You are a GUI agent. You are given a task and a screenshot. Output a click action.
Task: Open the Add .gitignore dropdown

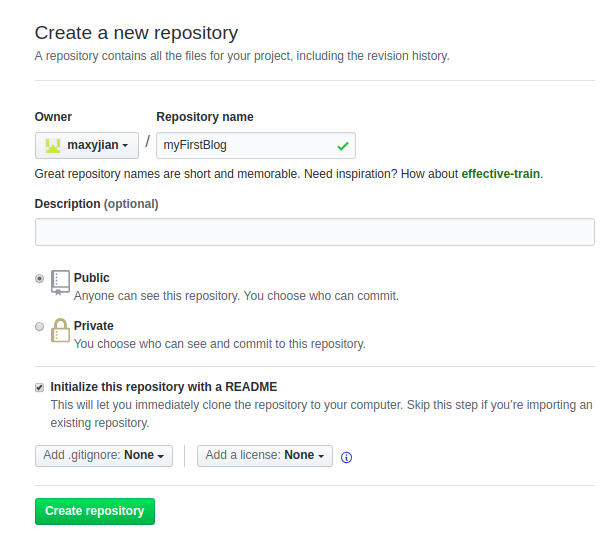click(104, 456)
